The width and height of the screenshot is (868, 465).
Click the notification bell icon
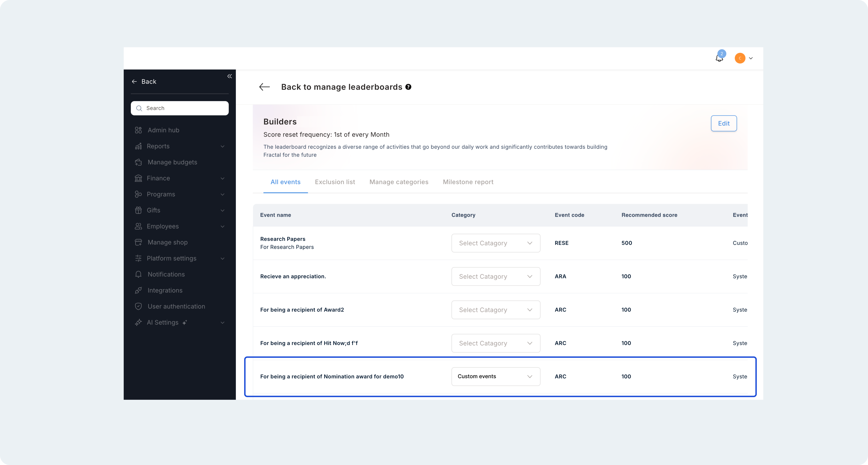(719, 58)
